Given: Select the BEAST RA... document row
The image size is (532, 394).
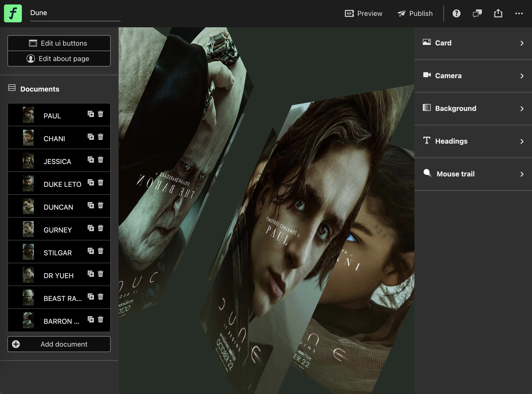Looking at the screenshot, I should coord(59,297).
